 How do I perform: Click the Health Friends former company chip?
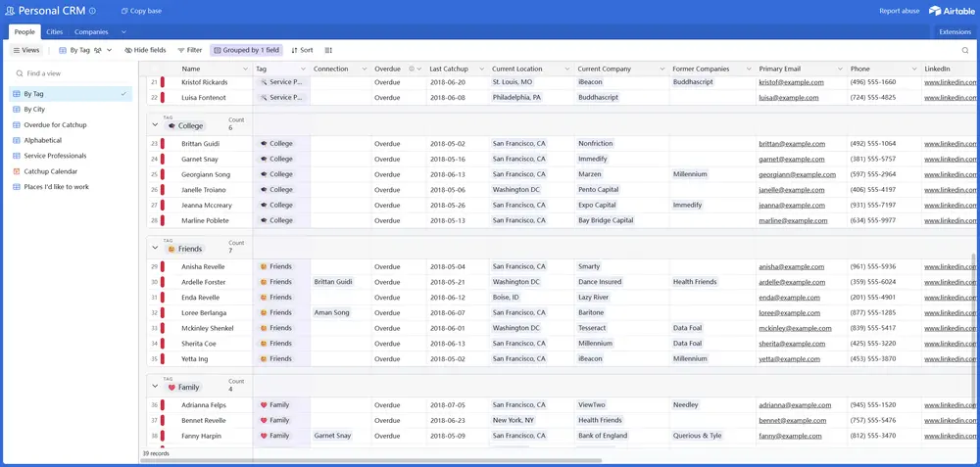(x=695, y=282)
